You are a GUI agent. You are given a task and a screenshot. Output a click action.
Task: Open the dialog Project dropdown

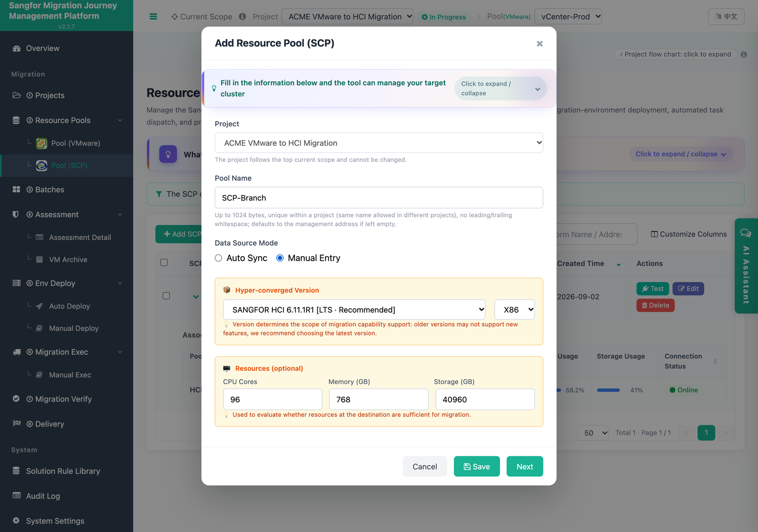point(379,143)
